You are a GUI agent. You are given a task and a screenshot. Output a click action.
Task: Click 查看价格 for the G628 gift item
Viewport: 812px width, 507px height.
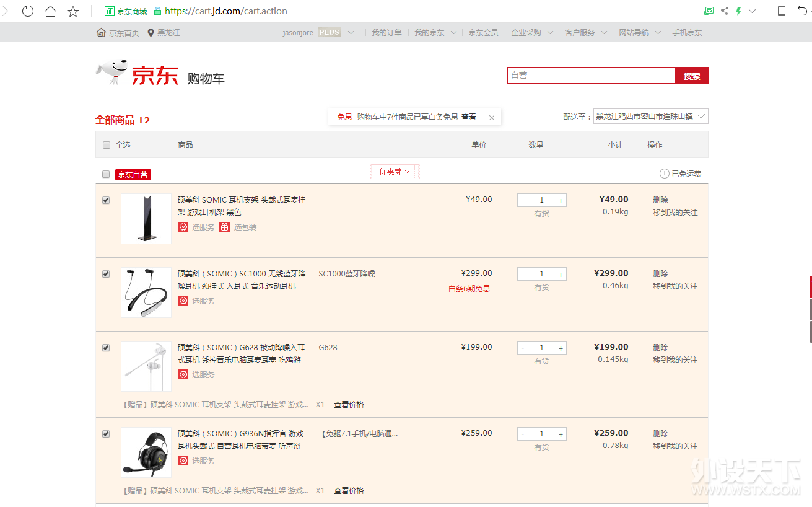pyautogui.click(x=349, y=404)
